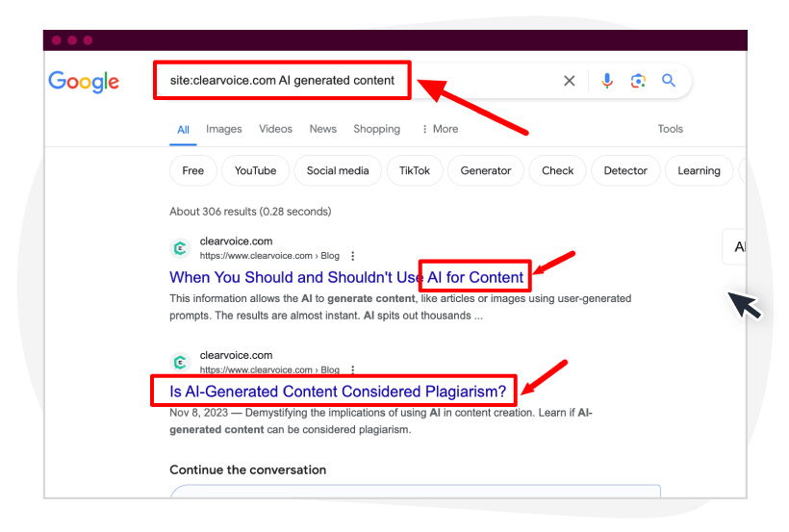Apply the Generator filter chip
Viewport: 789px width, 532px height.
point(486,170)
